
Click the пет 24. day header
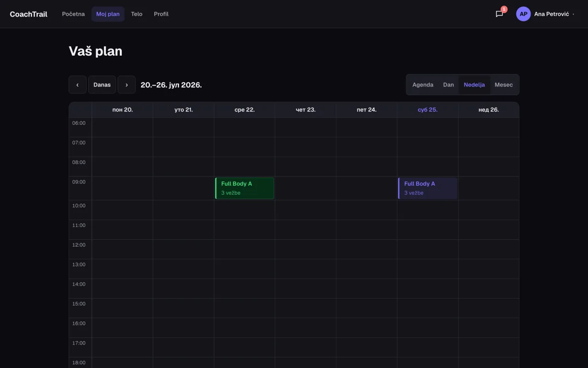(x=367, y=109)
